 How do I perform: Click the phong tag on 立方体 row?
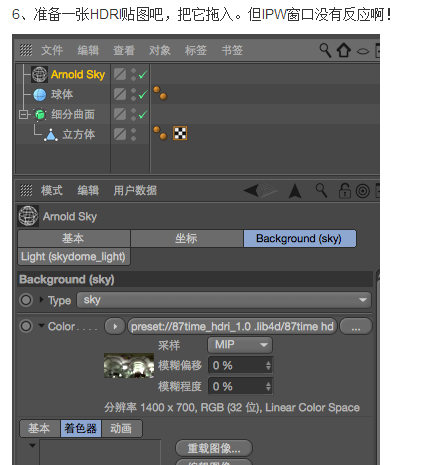(x=160, y=133)
